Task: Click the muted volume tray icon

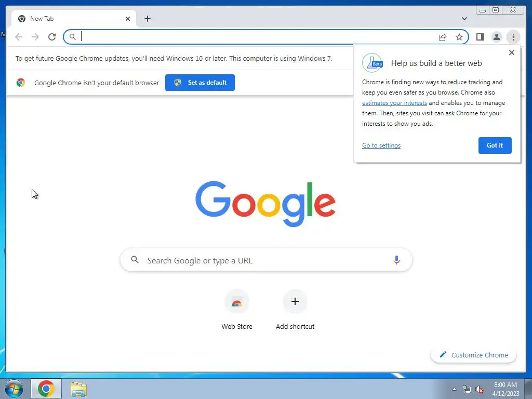Action: coord(480,390)
